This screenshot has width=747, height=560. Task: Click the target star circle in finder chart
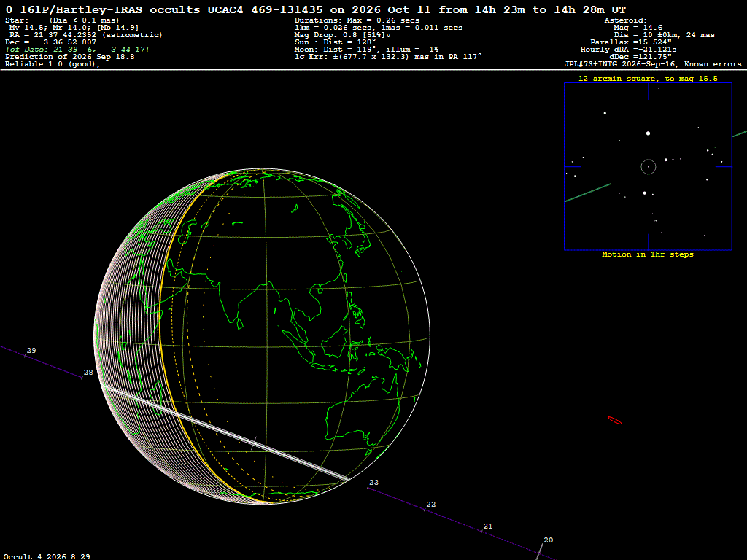648,167
